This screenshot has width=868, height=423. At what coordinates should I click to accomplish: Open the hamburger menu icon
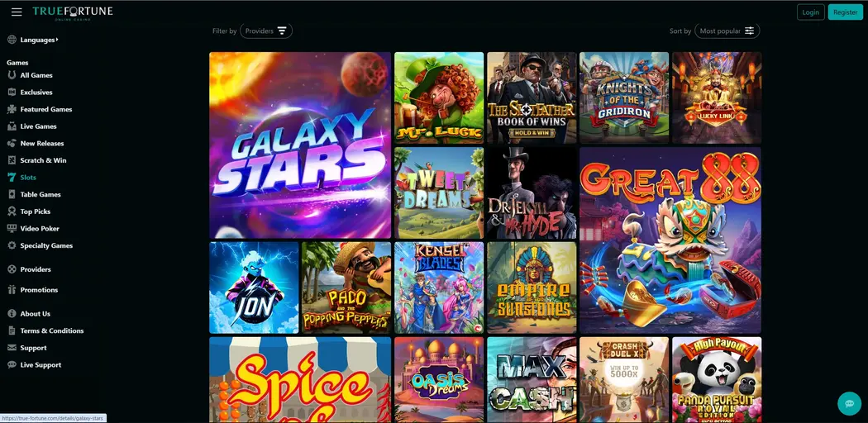(17, 12)
